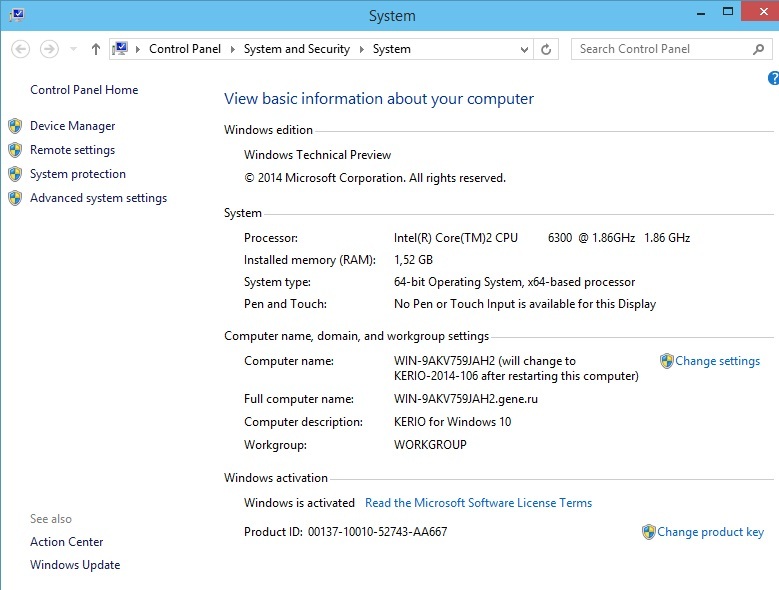Open Help via question mark icon
Screen dimensions: 779x590
click(773, 78)
